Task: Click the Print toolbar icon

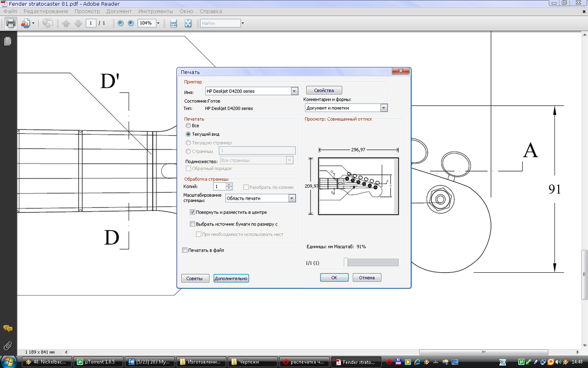Action: 10,23
